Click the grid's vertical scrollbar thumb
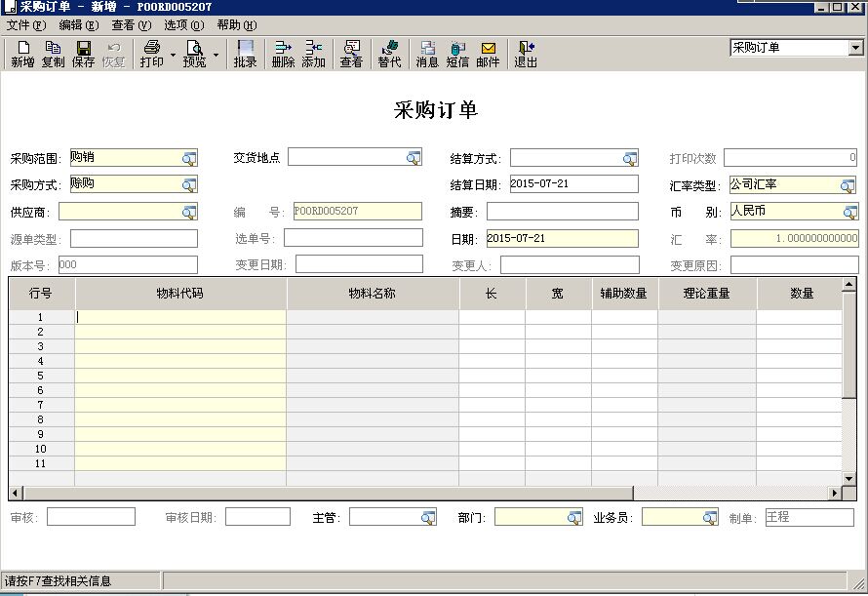868x596 pixels. [848, 344]
